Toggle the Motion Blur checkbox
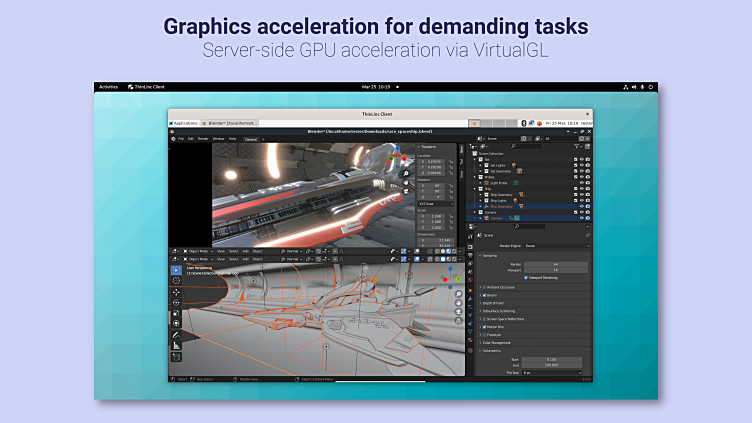 point(484,326)
